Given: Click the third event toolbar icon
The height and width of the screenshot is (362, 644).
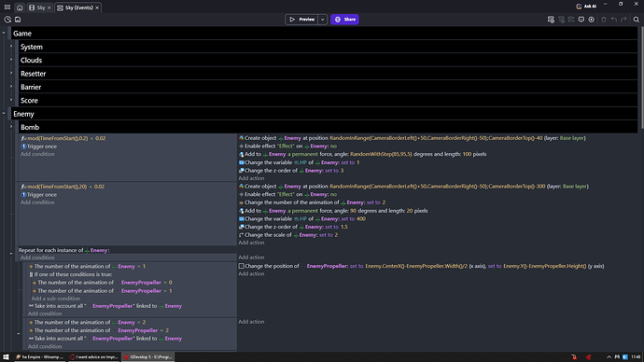Looking at the screenshot, I should coord(571,20).
